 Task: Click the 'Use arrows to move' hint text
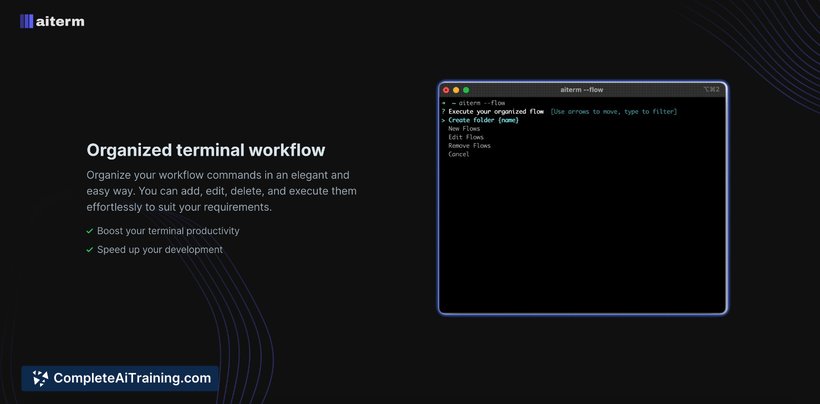613,112
